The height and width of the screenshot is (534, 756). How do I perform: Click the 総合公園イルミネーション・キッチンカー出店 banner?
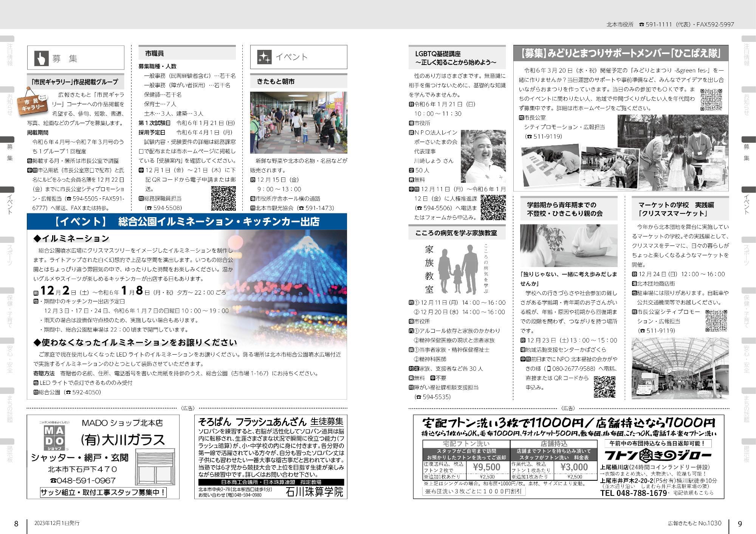click(x=187, y=221)
